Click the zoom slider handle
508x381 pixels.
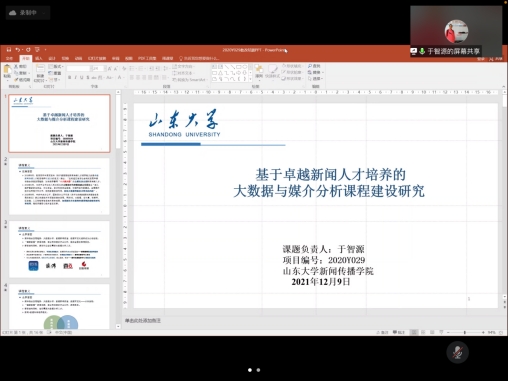pos(465,332)
